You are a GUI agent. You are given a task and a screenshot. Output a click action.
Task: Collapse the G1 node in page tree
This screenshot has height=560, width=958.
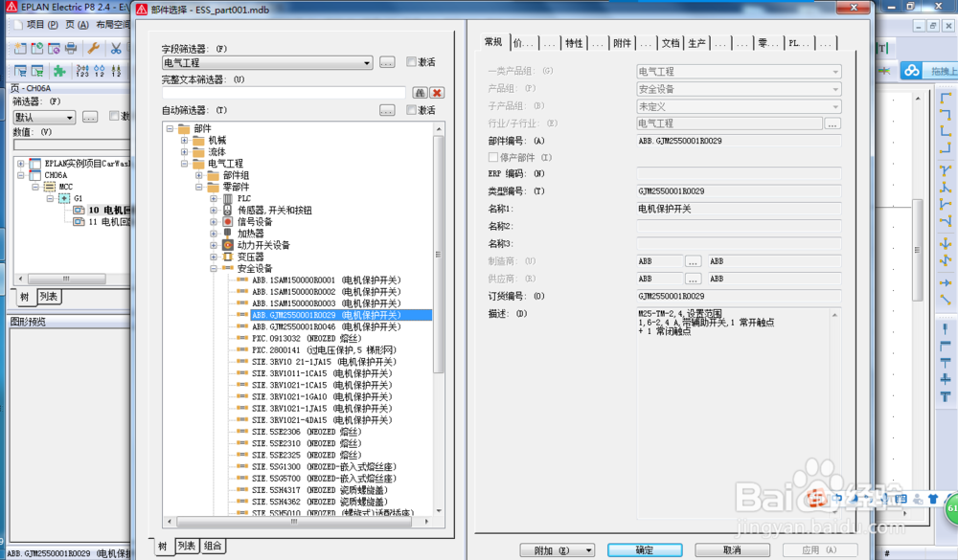coord(50,198)
